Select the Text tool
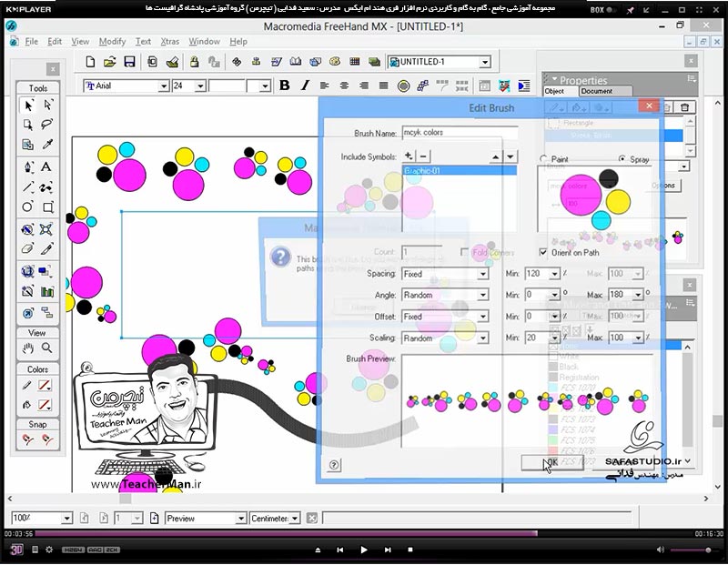This screenshot has height=565, width=728. 46,166
